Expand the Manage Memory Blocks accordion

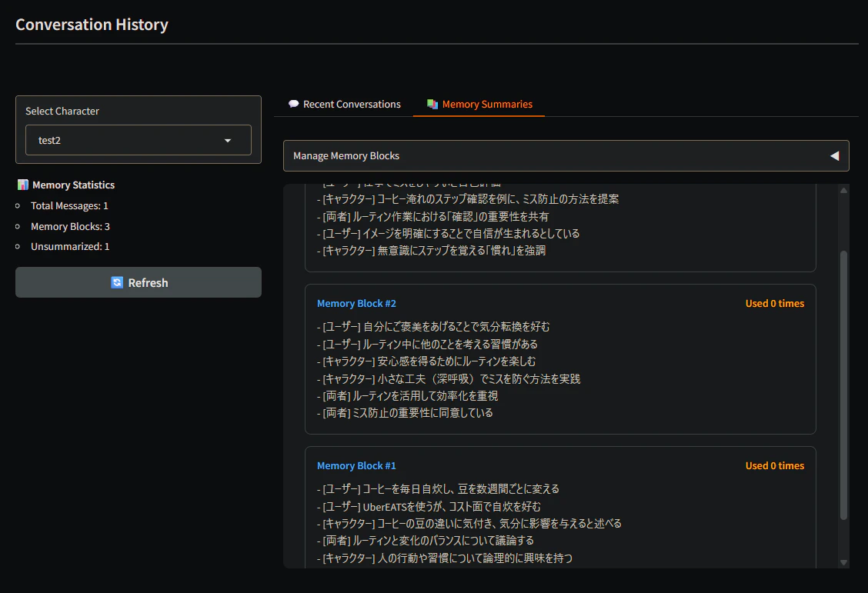[566, 155]
